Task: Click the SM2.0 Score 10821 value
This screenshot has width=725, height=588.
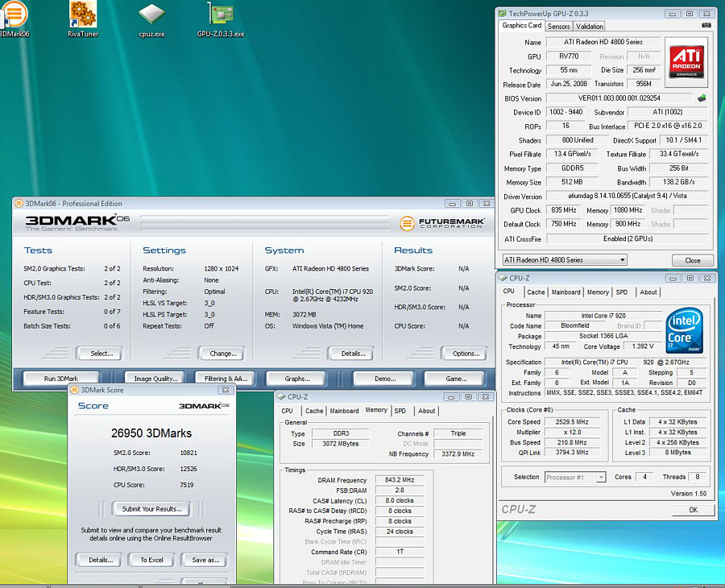Action: point(188,453)
